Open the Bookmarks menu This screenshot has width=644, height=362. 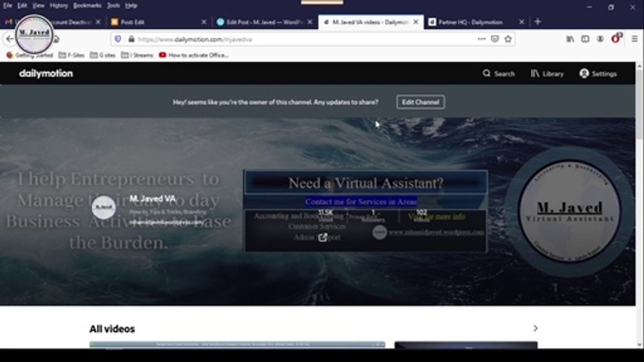click(x=87, y=5)
